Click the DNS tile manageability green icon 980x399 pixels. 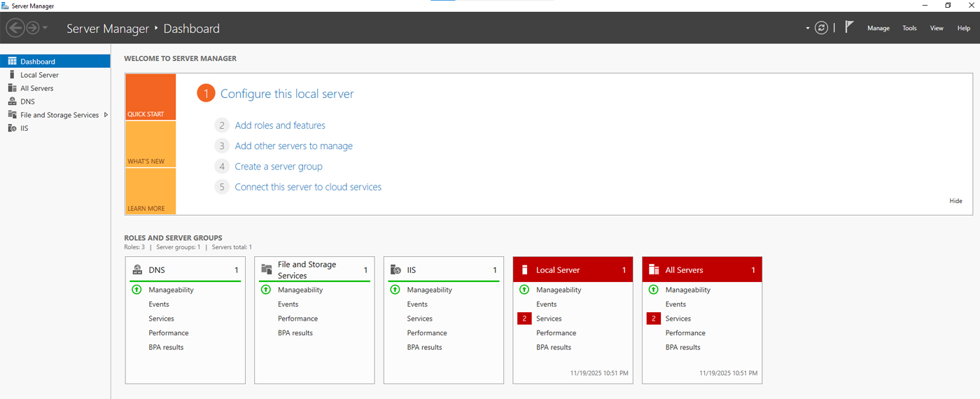(x=136, y=290)
